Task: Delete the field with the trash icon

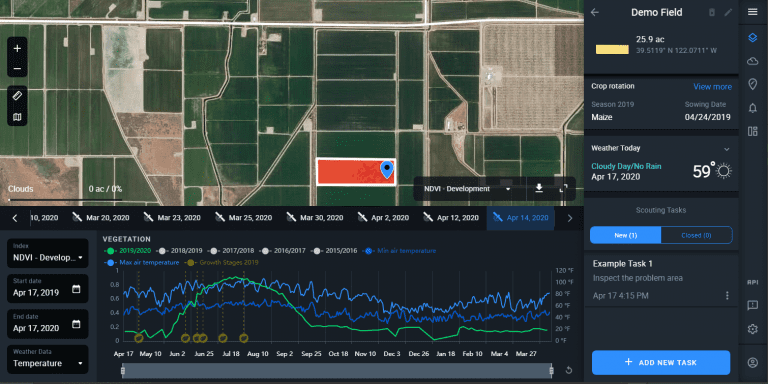Action: coord(712,12)
